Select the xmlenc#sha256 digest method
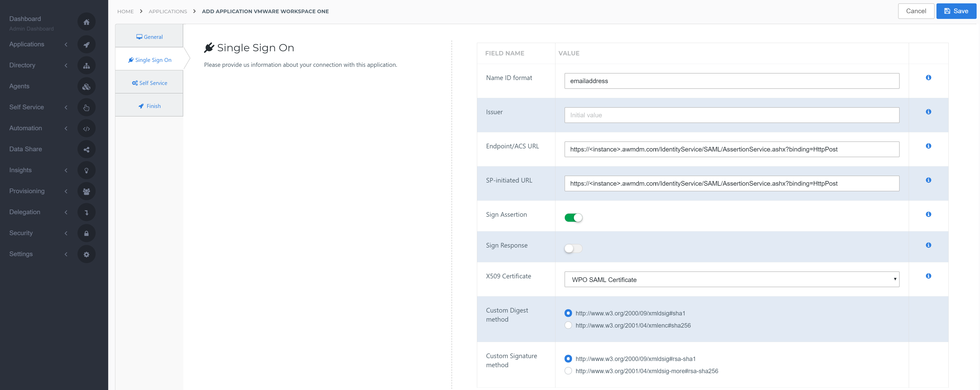This screenshot has width=980, height=390. coord(568,325)
